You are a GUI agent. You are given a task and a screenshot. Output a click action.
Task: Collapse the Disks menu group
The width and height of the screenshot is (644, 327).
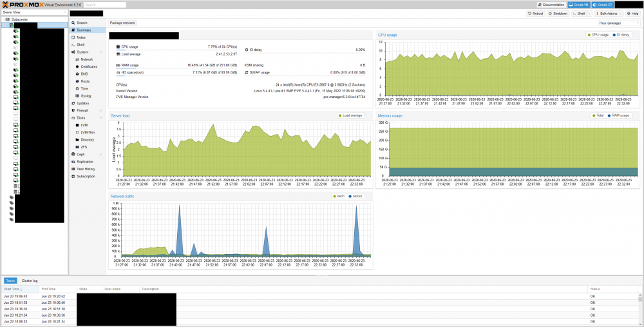click(101, 118)
